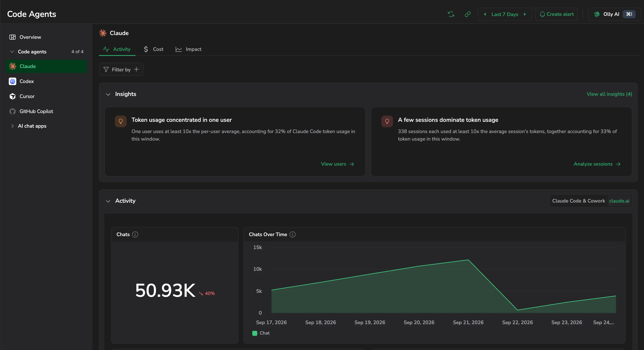This screenshot has height=350, width=644.
Task: Select the Cursor agent icon
Action: [13, 96]
